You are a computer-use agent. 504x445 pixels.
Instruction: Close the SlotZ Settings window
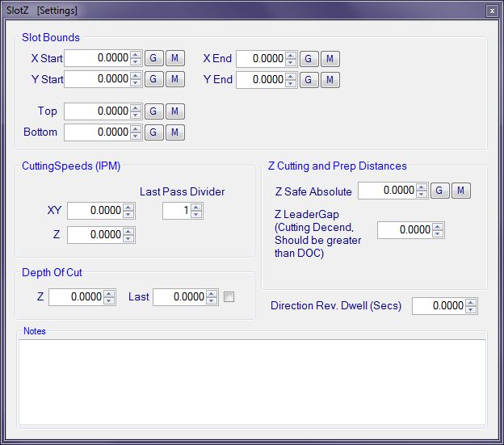[491, 10]
